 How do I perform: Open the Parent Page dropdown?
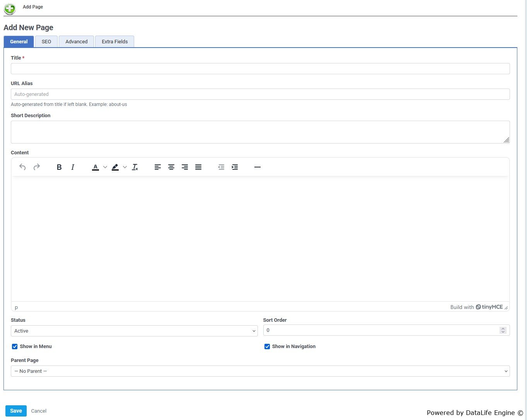pyautogui.click(x=260, y=371)
